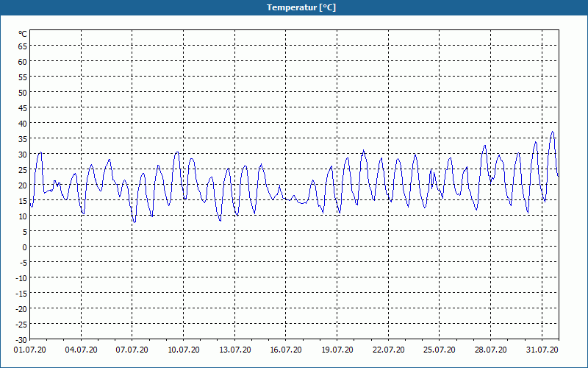Image resolution: width=588 pixels, height=368 pixels.
Task: Click the 5 y-axis label
Action: (25, 232)
